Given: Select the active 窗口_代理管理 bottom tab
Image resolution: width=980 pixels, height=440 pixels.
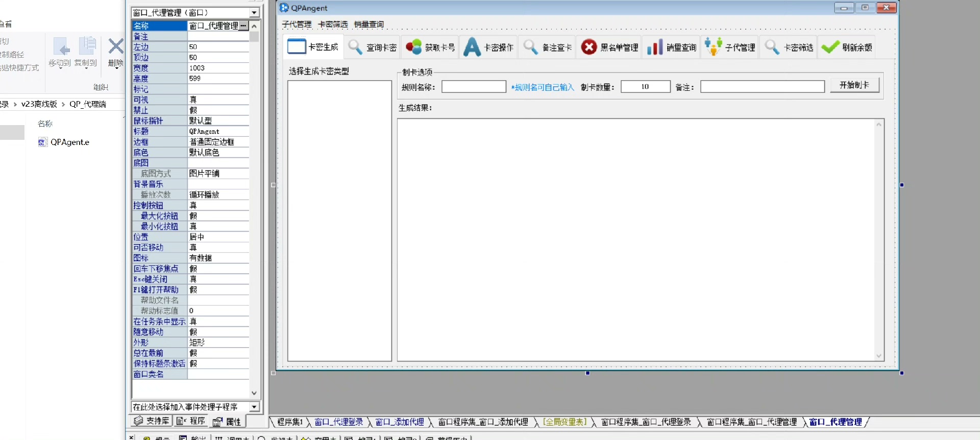Looking at the screenshot, I should tap(836, 422).
